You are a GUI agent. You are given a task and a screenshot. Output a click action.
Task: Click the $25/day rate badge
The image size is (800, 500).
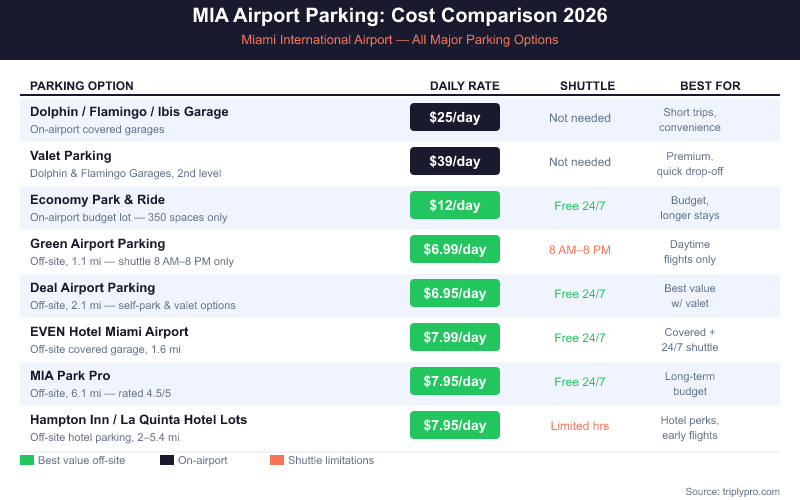[455, 118]
